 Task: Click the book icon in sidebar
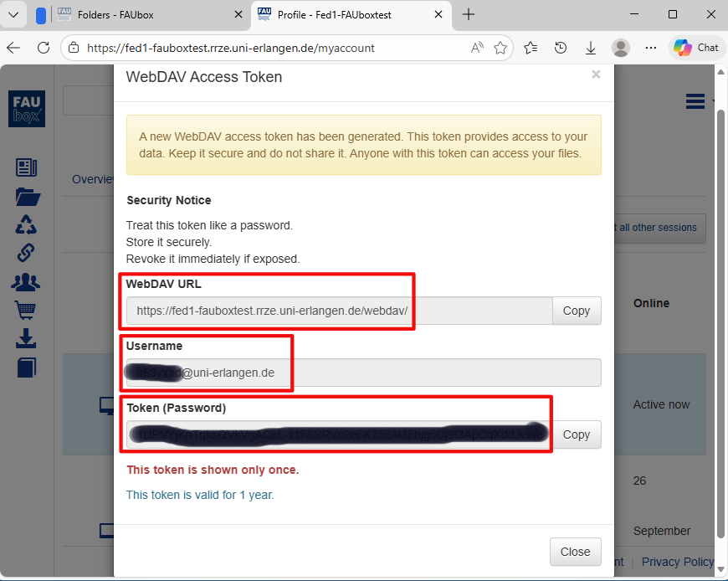27,367
